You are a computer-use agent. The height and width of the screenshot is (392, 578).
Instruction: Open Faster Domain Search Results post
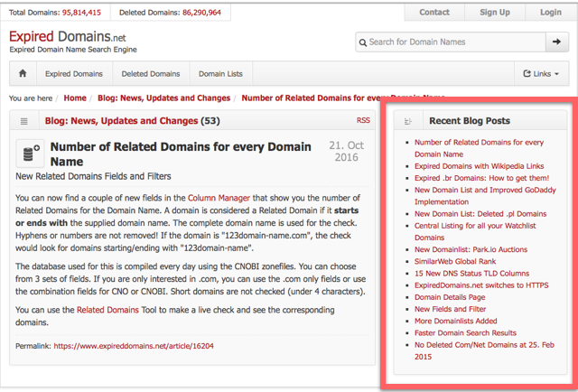[465, 332]
